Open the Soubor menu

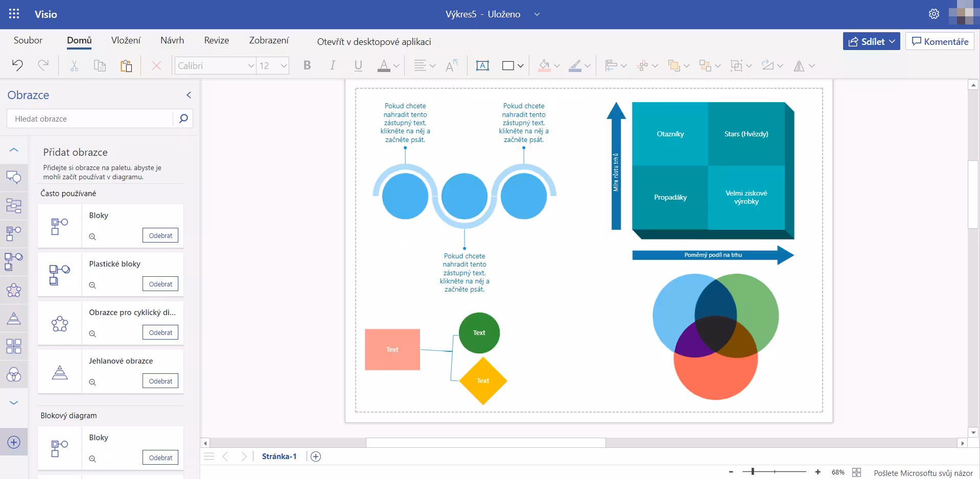click(28, 40)
